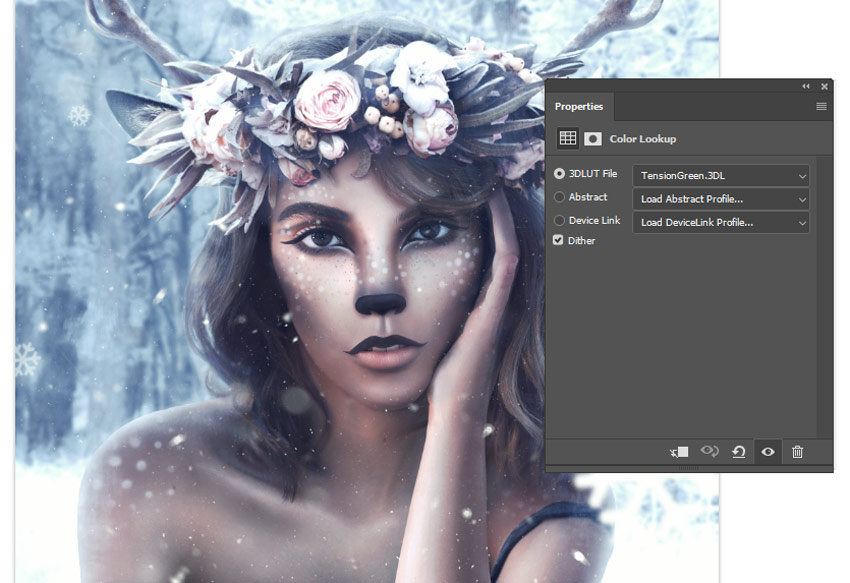Open the TensionGreen.3DL dropdown
The height and width of the screenshot is (583, 850).
pos(721,176)
